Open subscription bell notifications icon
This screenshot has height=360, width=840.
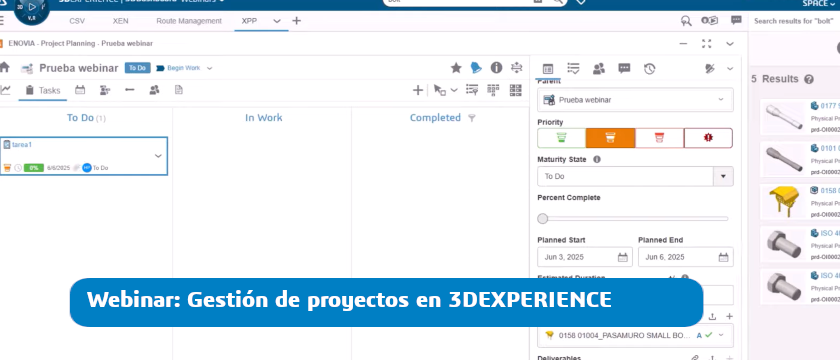(476, 68)
